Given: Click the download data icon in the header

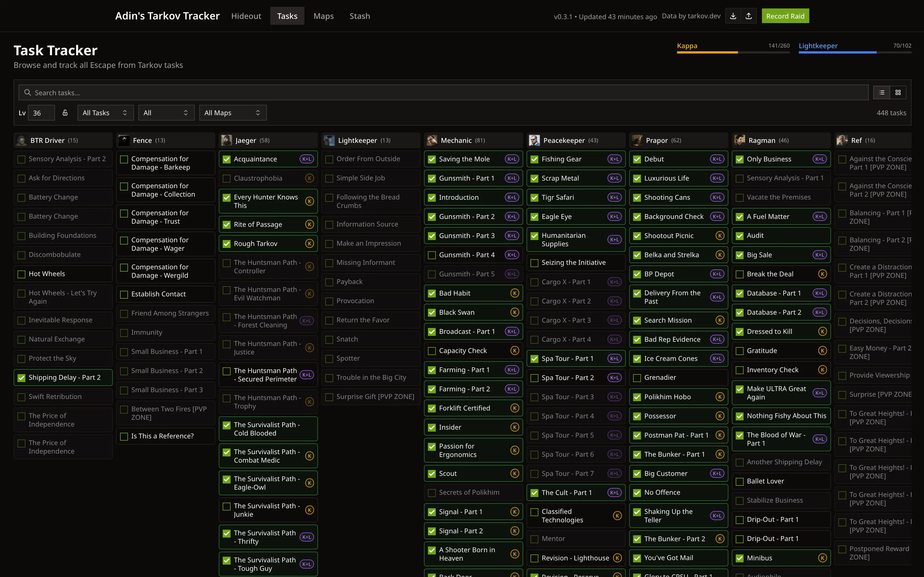Looking at the screenshot, I should coord(733,16).
